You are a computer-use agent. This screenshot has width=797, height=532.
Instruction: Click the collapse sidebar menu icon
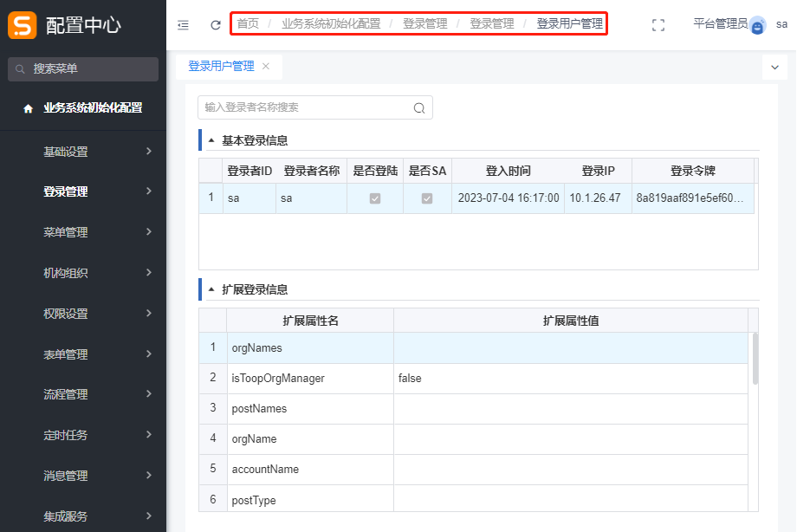[x=183, y=25]
